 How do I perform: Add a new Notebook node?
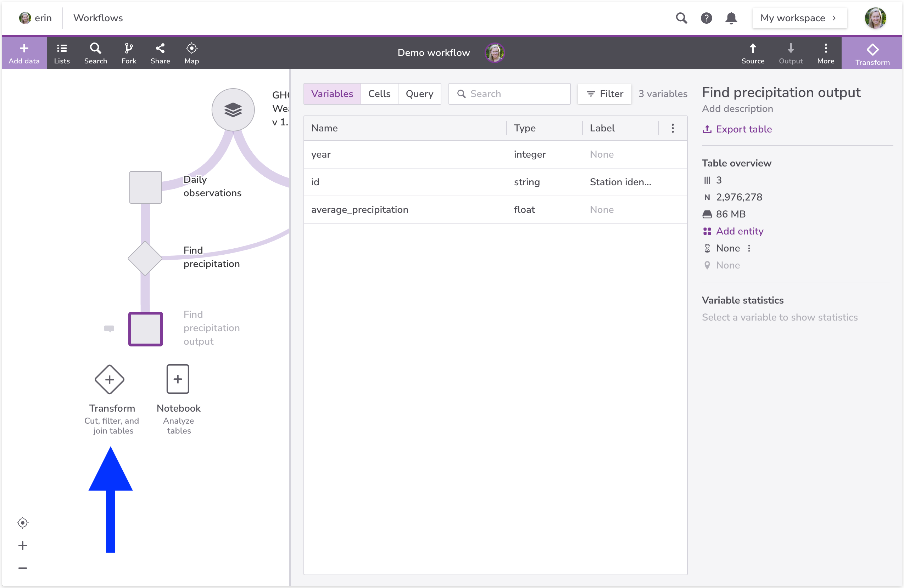click(x=178, y=379)
